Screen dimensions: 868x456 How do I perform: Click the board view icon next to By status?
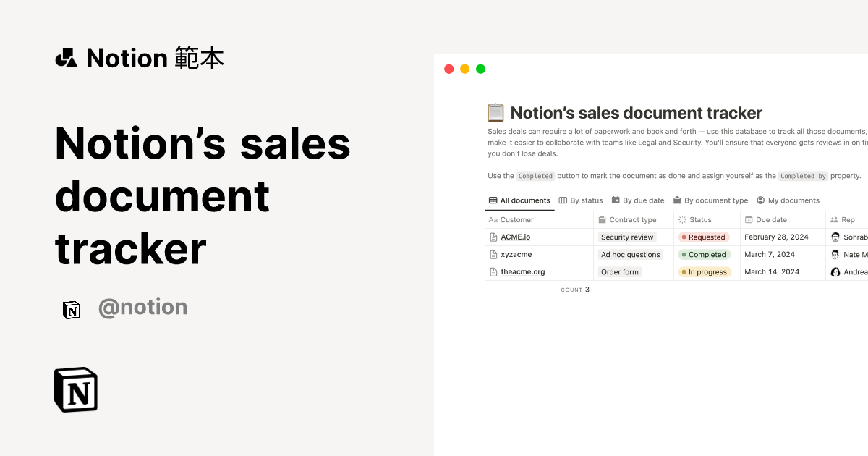pyautogui.click(x=563, y=200)
